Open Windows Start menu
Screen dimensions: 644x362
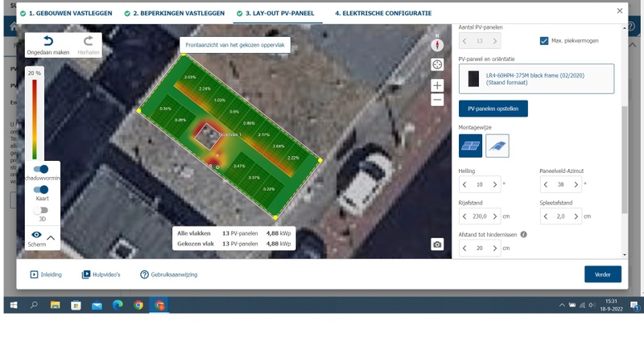(14, 305)
